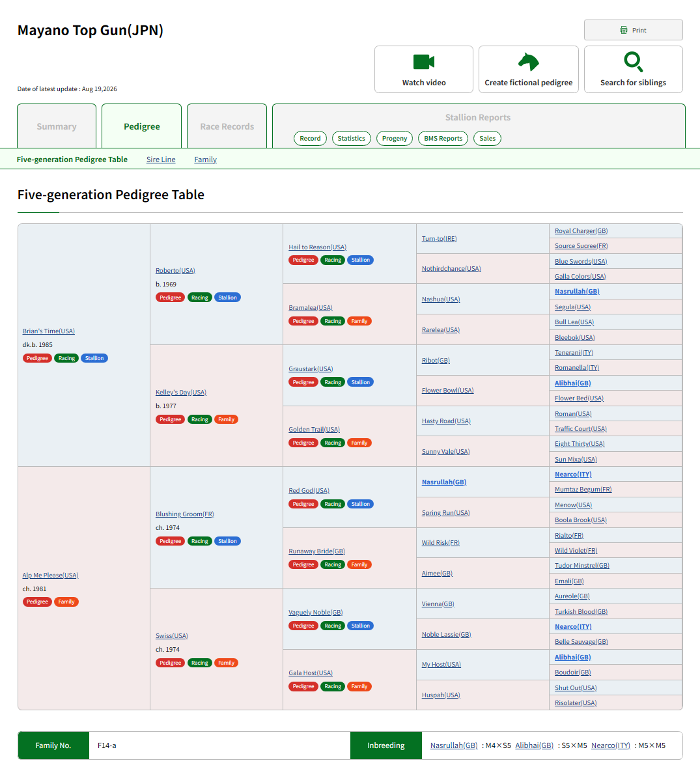
Task: Open Roberto(USA) link
Action: (175, 270)
